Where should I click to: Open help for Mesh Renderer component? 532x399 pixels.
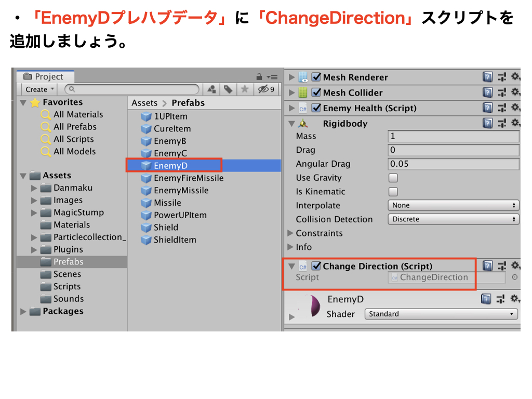487,77
